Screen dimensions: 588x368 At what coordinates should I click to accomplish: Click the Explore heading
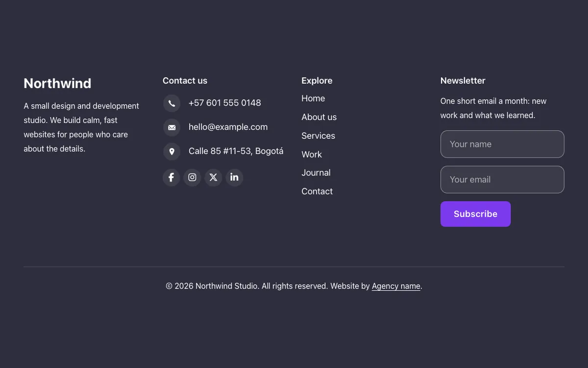(317, 80)
